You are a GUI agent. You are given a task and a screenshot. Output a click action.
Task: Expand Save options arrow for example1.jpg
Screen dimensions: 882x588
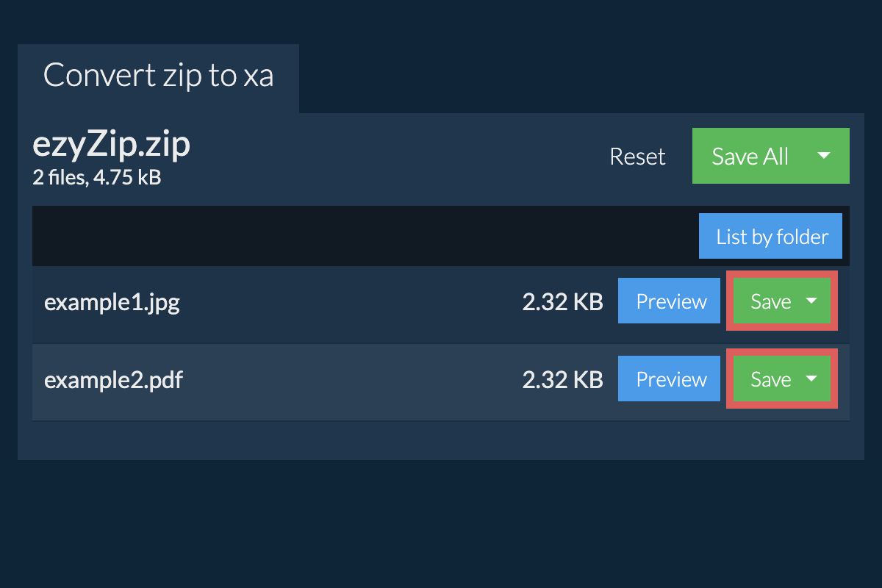tap(811, 301)
